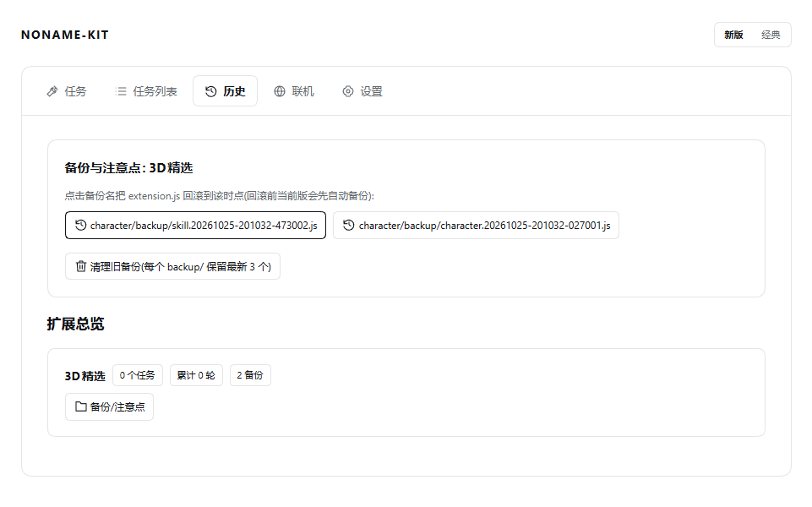The height and width of the screenshot is (507, 812).
Task: Clean old backups keeping newest 3
Action: click(x=173, y=266)
